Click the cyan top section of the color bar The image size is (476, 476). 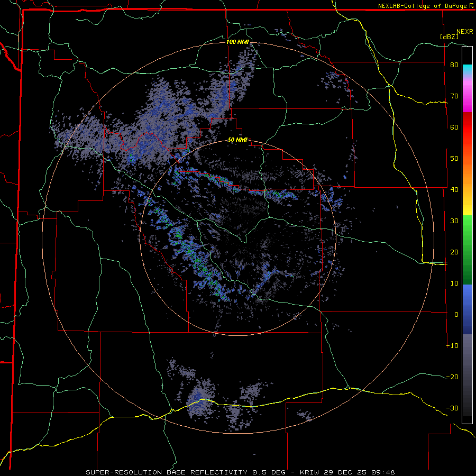(467, 70)
